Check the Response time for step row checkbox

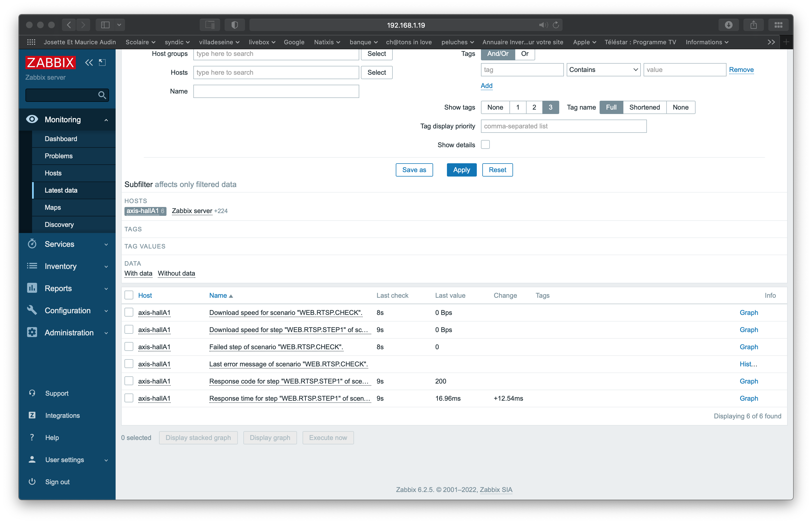tap(129, 398)
